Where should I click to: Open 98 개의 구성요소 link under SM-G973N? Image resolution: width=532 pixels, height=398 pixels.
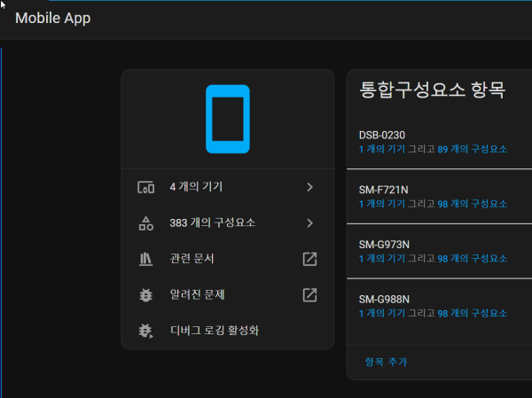[x=473, y=258]
